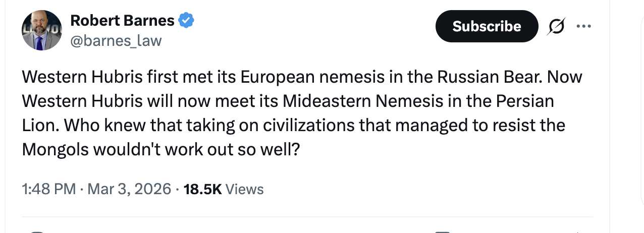
Task: Click the Robert Barnes display name
Action: [x=122, y=21]
